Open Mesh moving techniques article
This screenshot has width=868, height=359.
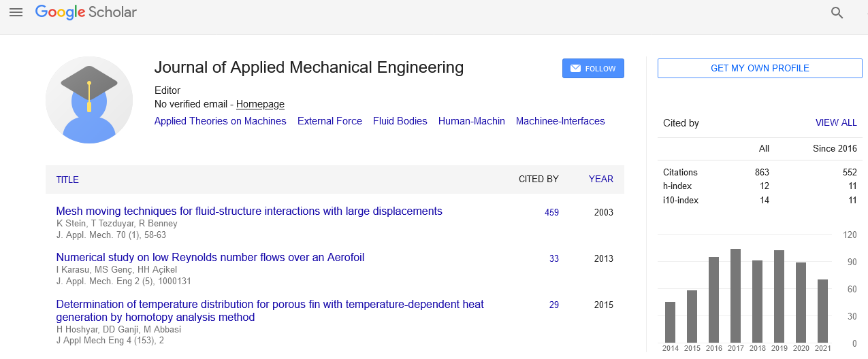point(249,211)
